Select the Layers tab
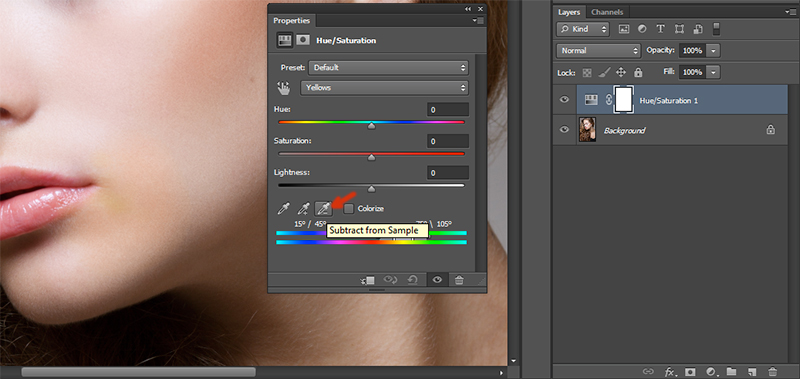The image size is (800, 379). tap(569, 12)
